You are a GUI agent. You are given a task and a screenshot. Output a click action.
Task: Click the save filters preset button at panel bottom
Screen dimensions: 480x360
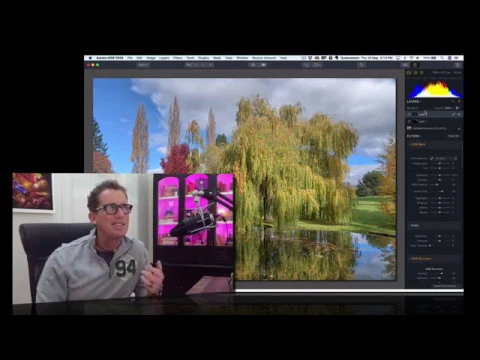[x=445, y=286]
